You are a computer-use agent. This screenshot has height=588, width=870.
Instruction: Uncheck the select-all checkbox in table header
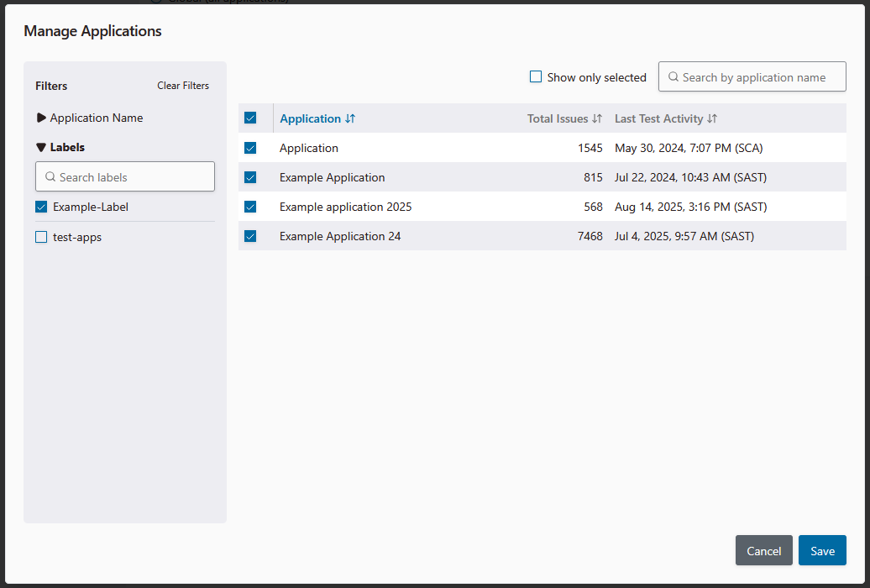coord(249,118)
